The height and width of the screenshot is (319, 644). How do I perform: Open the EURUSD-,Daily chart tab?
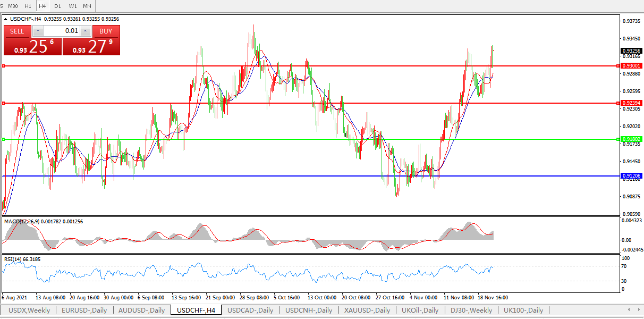[x=84, y=310]
